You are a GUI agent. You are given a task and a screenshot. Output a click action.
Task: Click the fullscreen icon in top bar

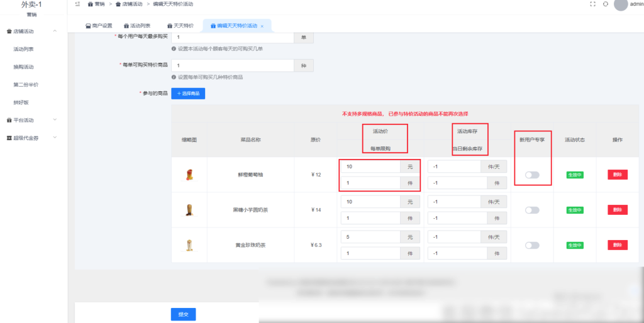[592, 4]
